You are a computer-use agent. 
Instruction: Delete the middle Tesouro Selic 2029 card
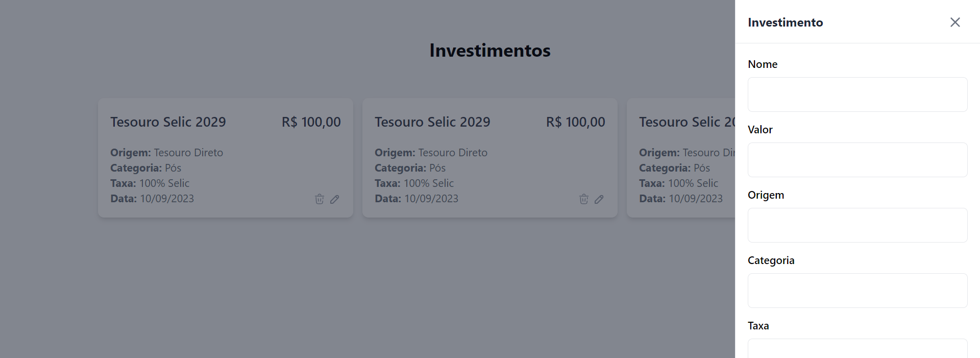tap(584, 199)
